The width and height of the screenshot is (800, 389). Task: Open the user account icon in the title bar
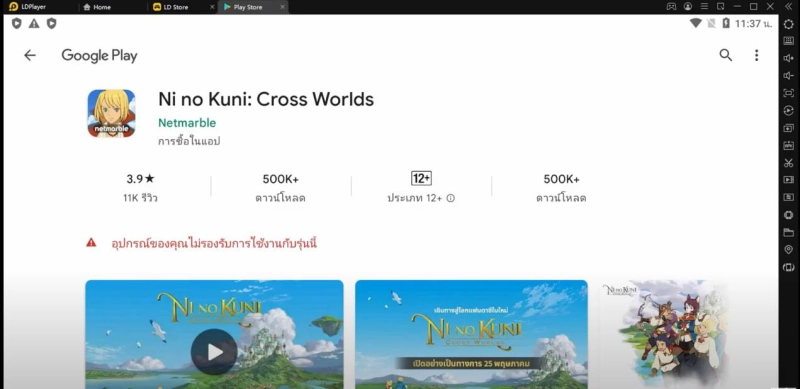click(x=688, y=7)
